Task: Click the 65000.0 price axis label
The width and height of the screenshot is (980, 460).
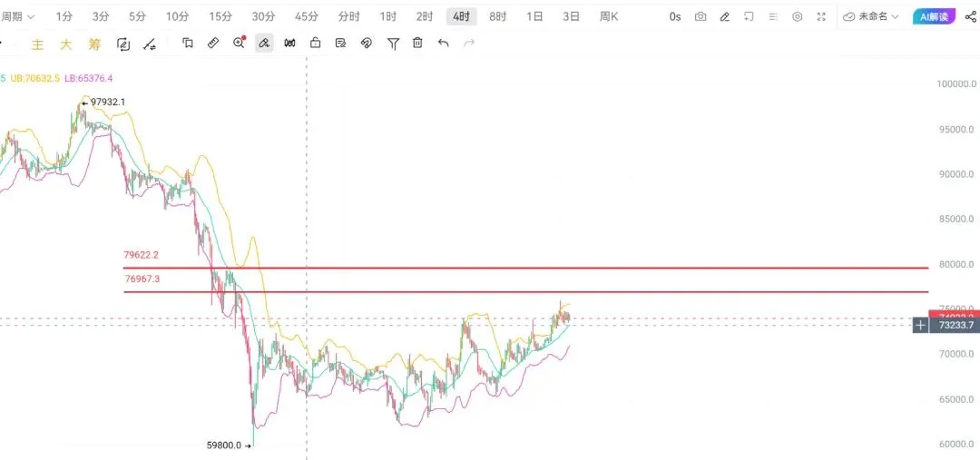Action: click(957, 399)
